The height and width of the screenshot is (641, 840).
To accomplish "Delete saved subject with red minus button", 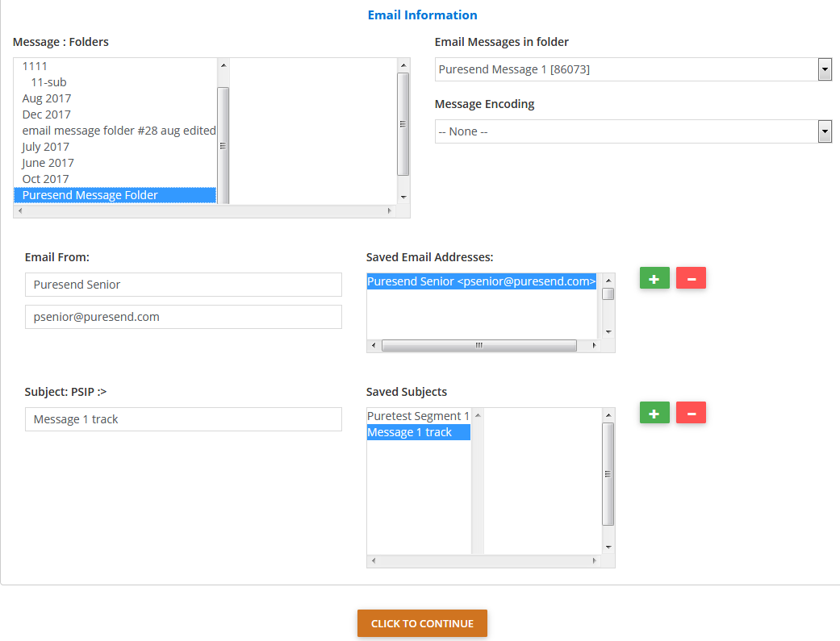I will (x=691, y=413).
